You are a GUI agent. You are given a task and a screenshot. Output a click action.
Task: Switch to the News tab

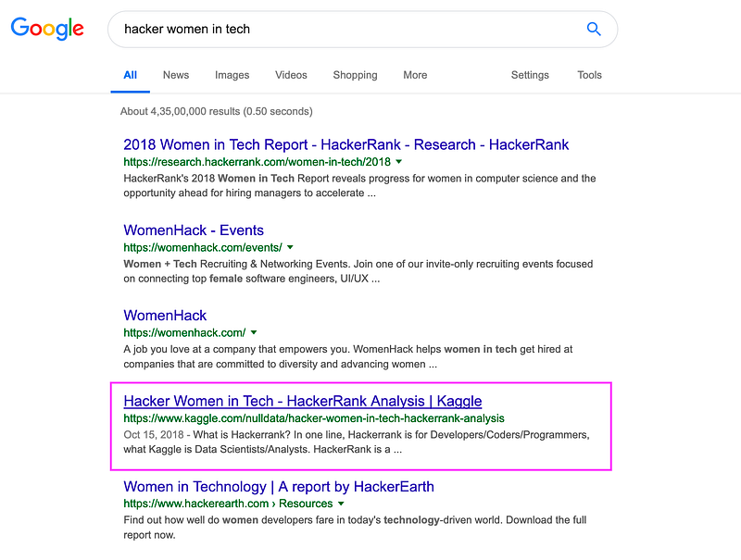[176, 75]
